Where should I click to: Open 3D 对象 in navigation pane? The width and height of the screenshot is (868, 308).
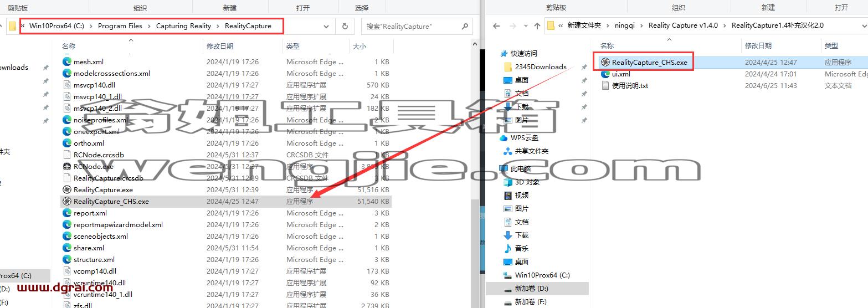(x=527, y=182)
